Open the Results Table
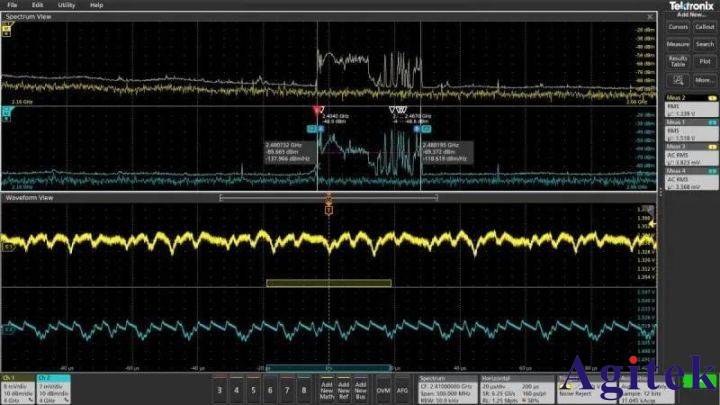The width and height of the screenshot is (720, 405). point(678,62)
